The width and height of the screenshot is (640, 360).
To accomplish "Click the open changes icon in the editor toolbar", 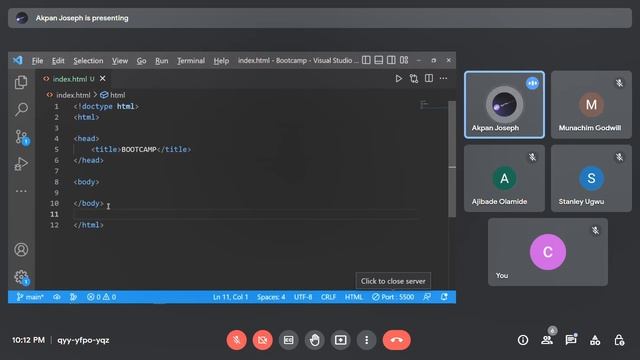I will pyautogui.click(x=413, y=78).
